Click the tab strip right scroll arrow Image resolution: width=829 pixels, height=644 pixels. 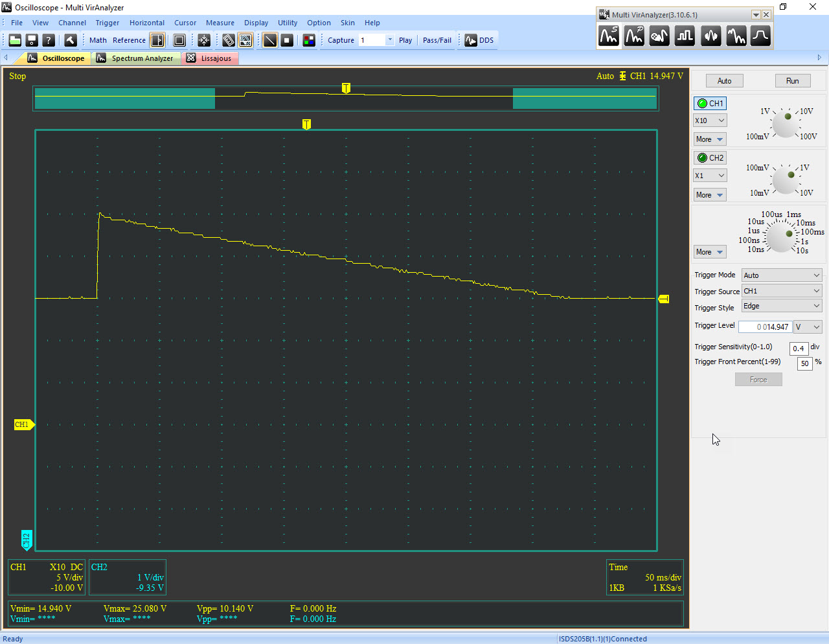[x=819, y=58]
